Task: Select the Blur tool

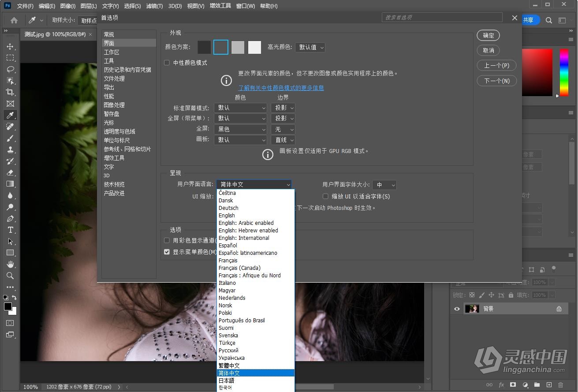Action: pos(10,195)
